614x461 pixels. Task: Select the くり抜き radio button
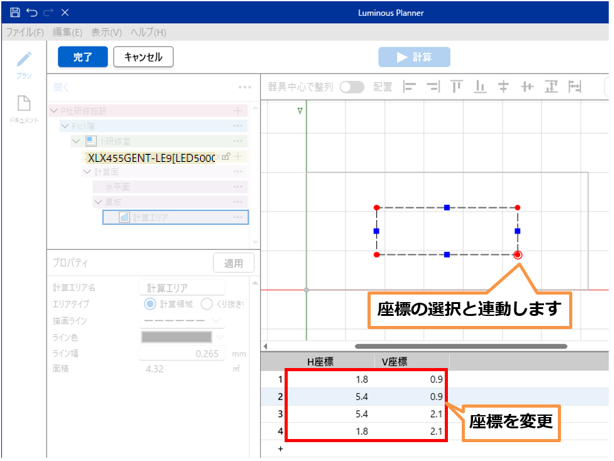tap(207, 304)
